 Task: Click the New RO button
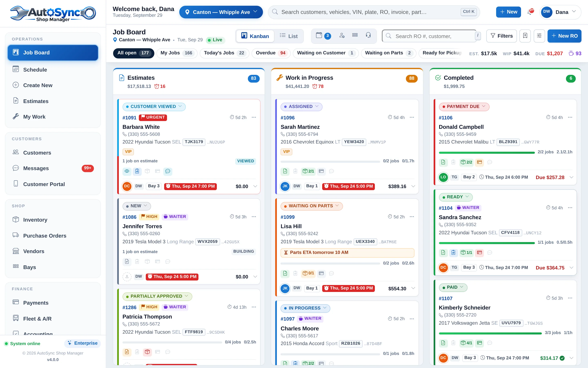[x=564, y=36]
